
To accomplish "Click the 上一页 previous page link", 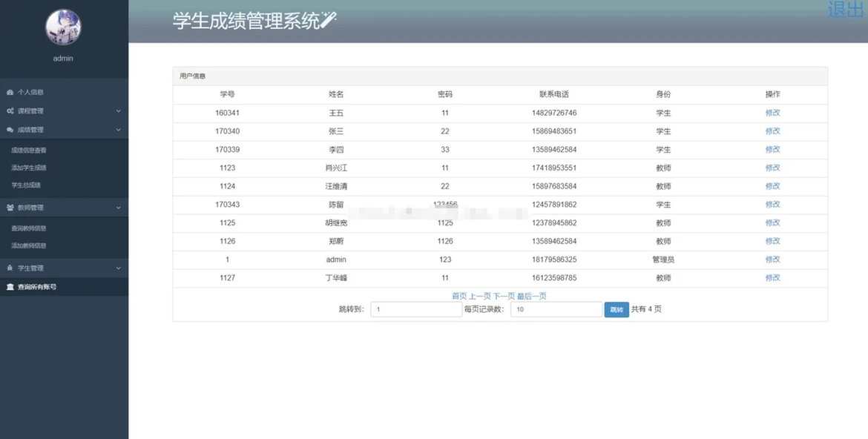I will click(x=480, y=296).
